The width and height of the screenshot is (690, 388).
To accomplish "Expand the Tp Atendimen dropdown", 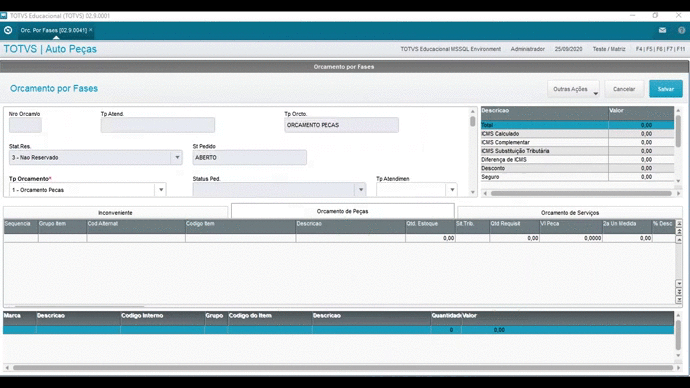I will [452, 190].
